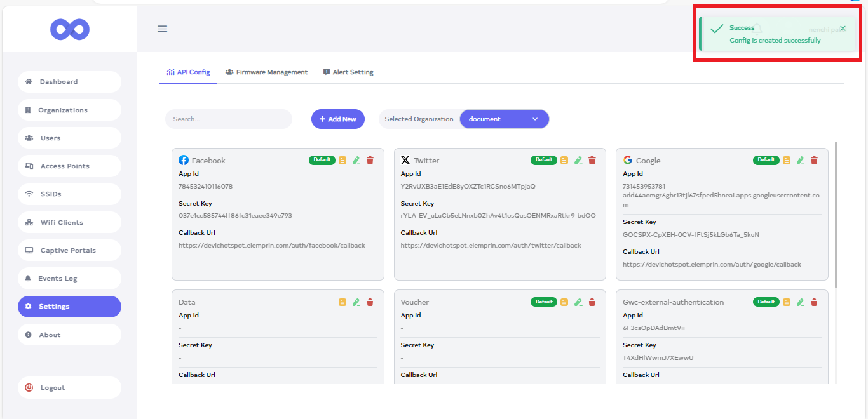This screenshot has width=868, height=419.
Task: Open Captive Portals in sidebar
Action: coord(69,251)
